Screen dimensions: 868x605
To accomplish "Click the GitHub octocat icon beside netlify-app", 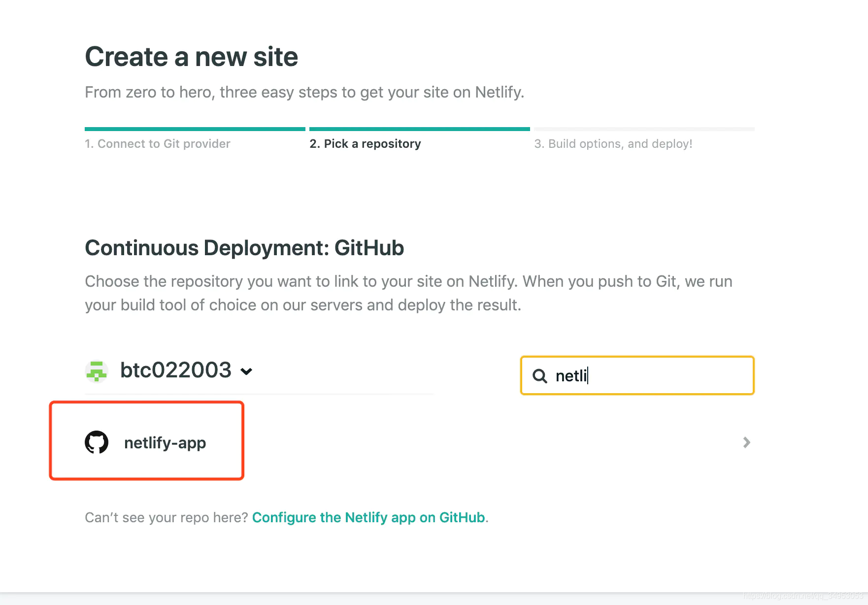I will 97,442.
